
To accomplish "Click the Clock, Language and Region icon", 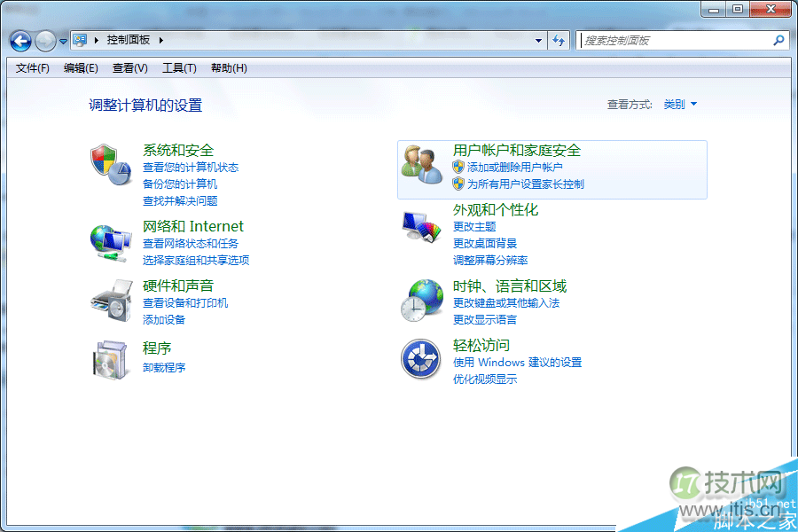I will 420,301.
